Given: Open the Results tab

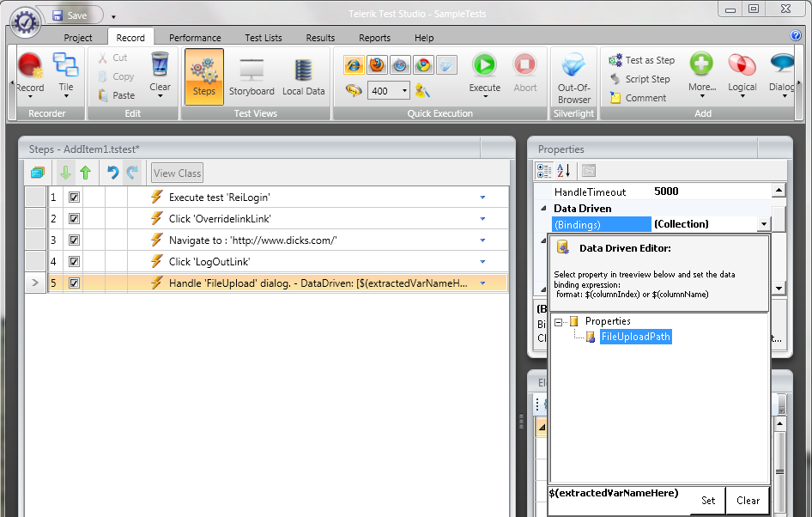Looking at the screenshot, I should pos(320,38).
